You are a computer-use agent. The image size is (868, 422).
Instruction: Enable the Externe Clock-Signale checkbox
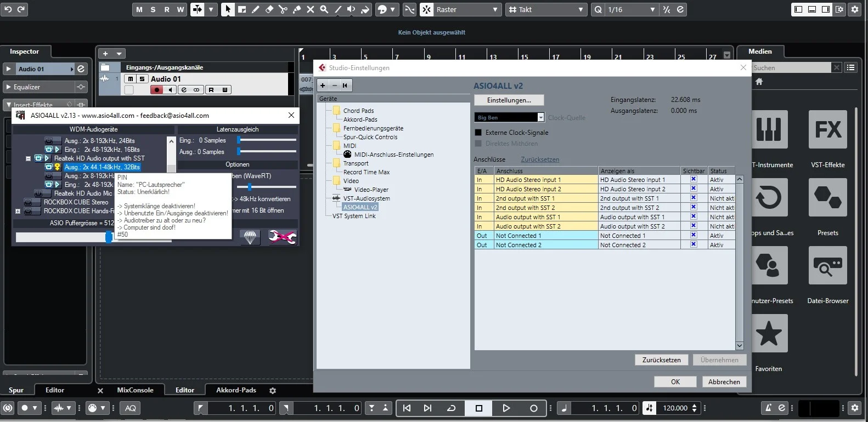[x=478, y=133]
